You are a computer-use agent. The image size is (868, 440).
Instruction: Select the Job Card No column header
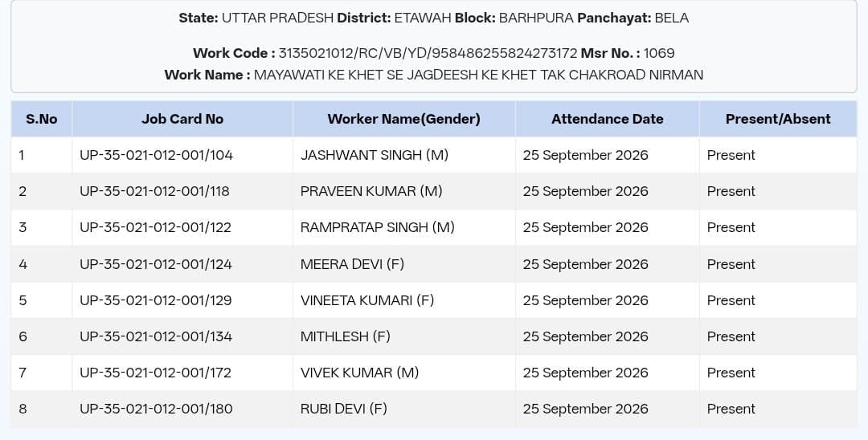click(x=182, y=119)
